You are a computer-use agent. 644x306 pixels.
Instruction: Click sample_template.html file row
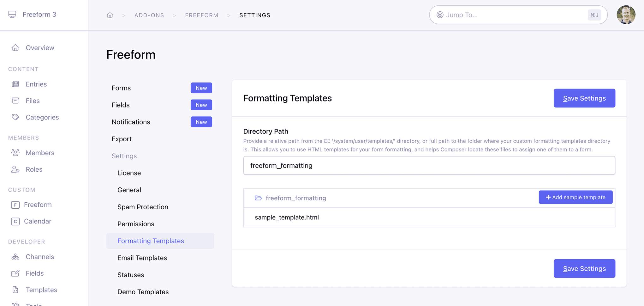(x=429, y=217)
